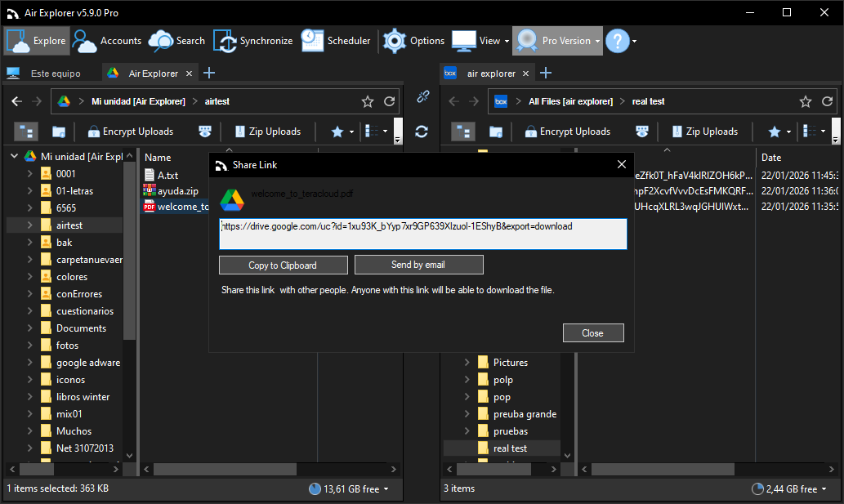The width and height of the screenshot is (844, 504).
Task: Click Copy to Clipboard in Share dialog
Action: (283, 264)
